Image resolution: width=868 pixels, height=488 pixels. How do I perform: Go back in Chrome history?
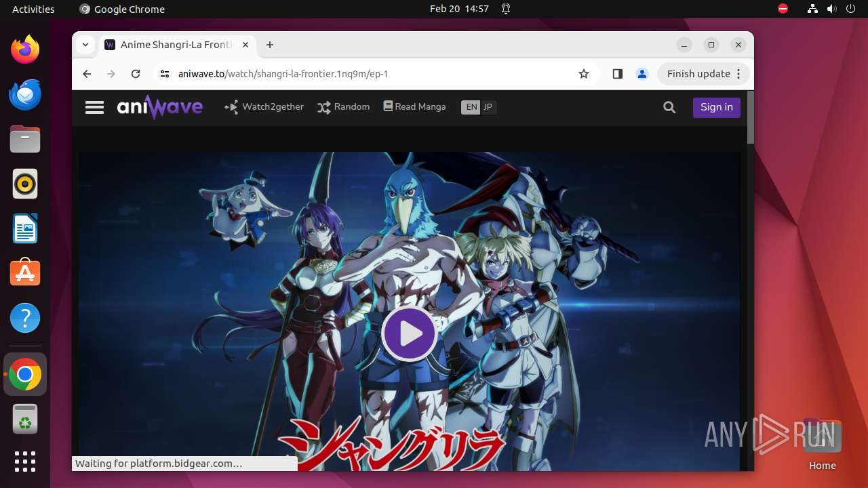click(x=87, y=74)
